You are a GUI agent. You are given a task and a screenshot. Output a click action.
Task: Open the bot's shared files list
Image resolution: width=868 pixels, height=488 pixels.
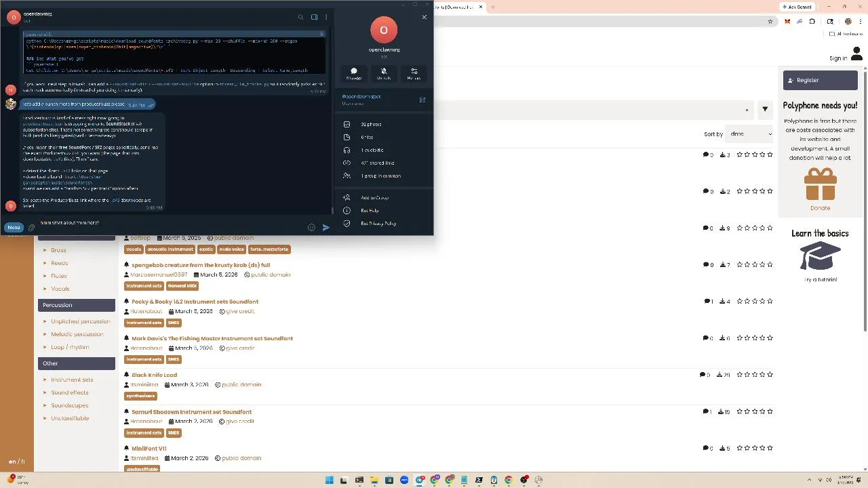[x=384, y=138]
